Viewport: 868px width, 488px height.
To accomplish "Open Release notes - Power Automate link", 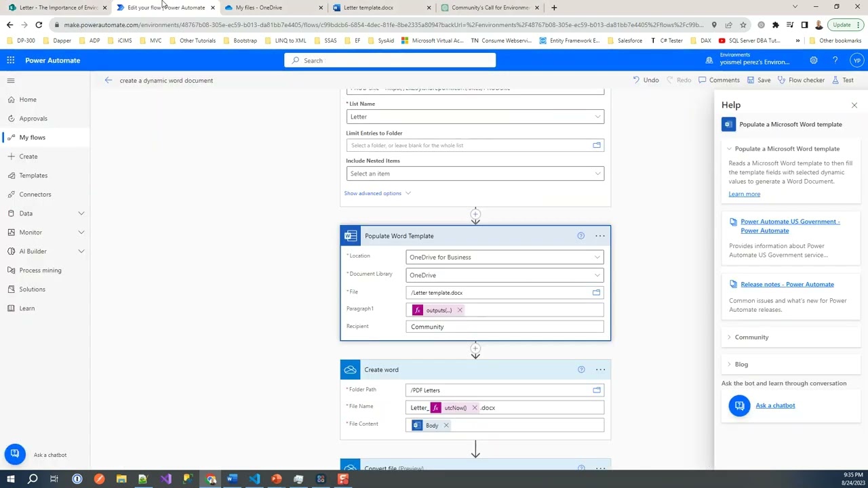I will (x=787, y=284).
